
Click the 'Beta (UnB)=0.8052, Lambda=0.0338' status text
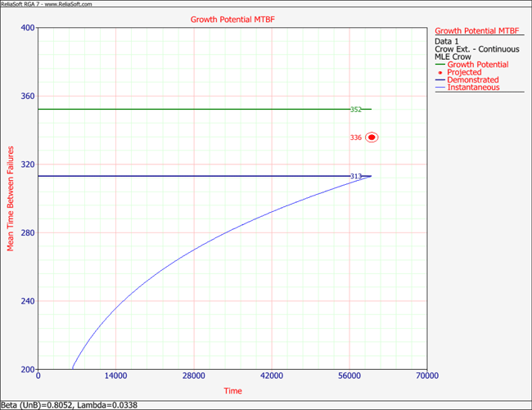point(70,405)
